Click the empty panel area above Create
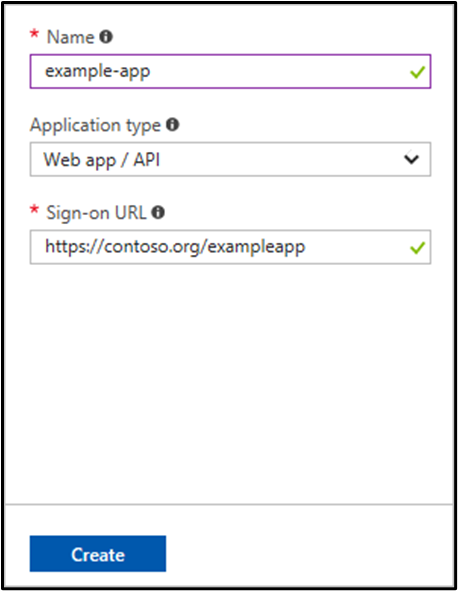 click(x=229, y=383)
